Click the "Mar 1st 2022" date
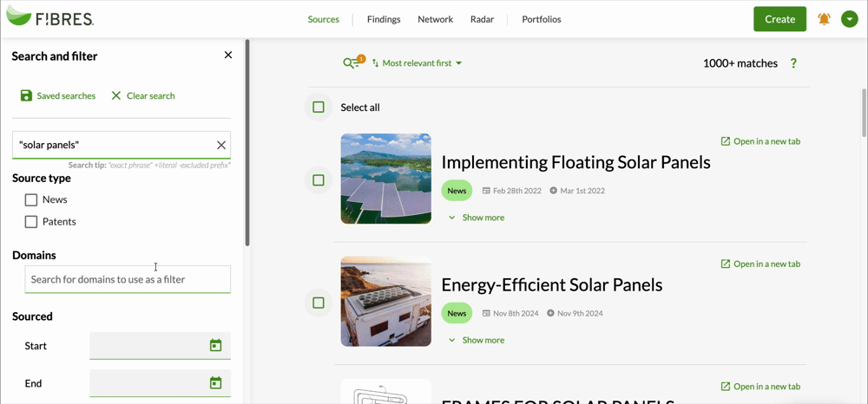The width and height of the screenshot is (868, 404). tap(582, 191)
